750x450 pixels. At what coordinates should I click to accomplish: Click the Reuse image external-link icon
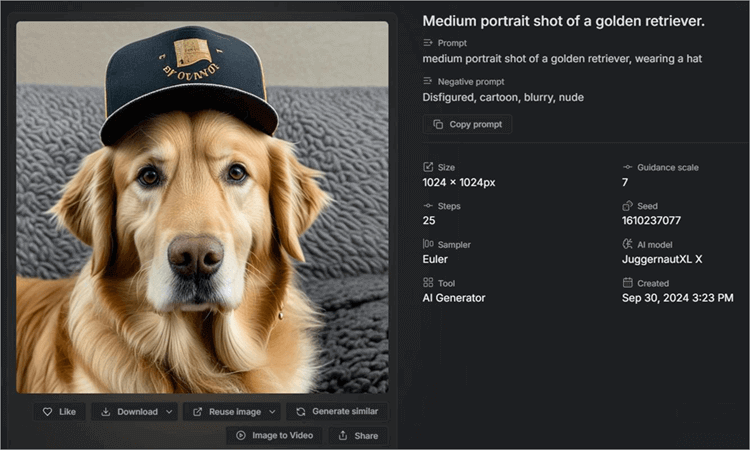point(197,412)
